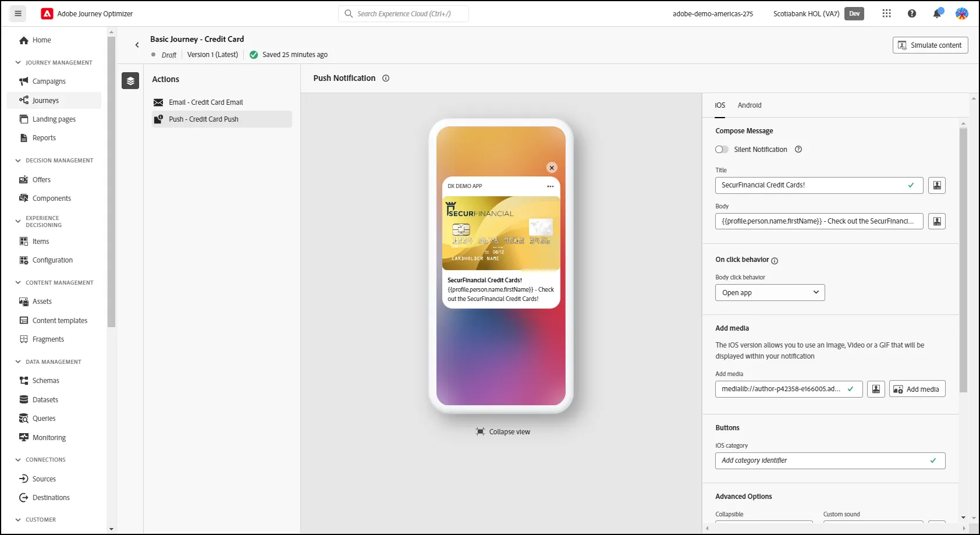Open the DX Demo App ellipsis menu
Image resolution: width=980 pixels, height=535 pixels.
551,186
